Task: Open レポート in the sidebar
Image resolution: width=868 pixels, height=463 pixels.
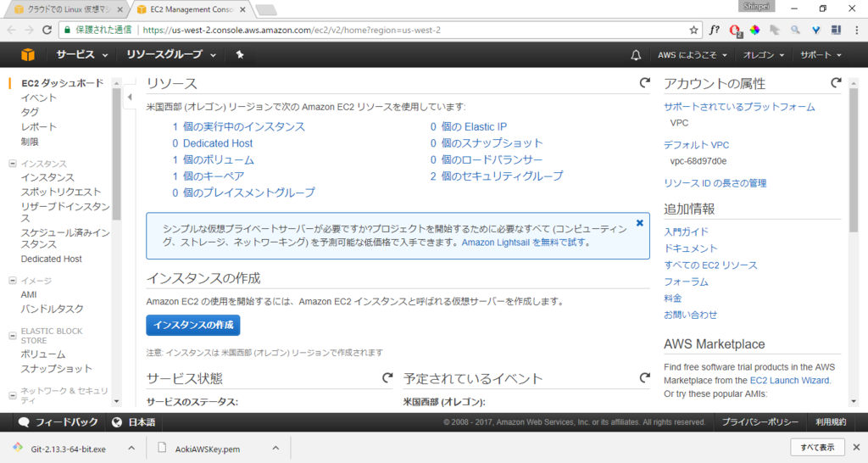Action: (x=39, y=127)
